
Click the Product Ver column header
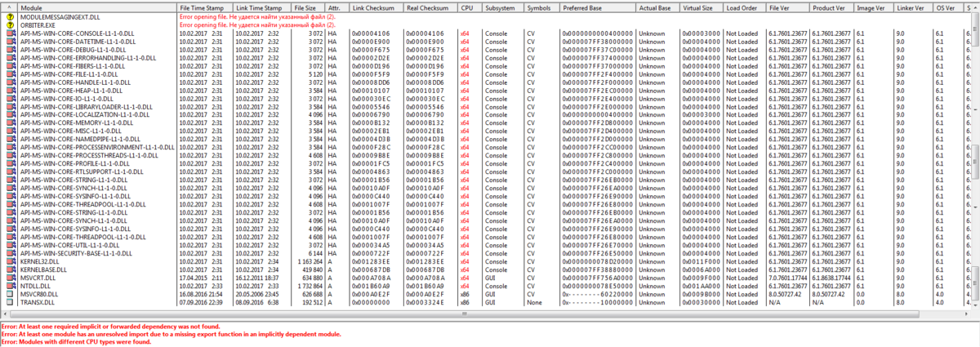(831, 7)
